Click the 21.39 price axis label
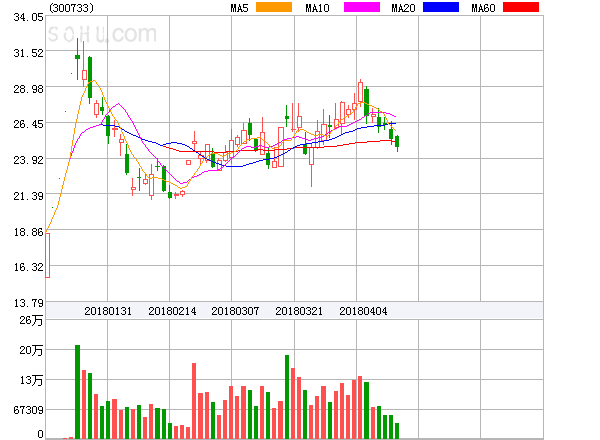This screenshot has width=600, height=440. [28, 196]
